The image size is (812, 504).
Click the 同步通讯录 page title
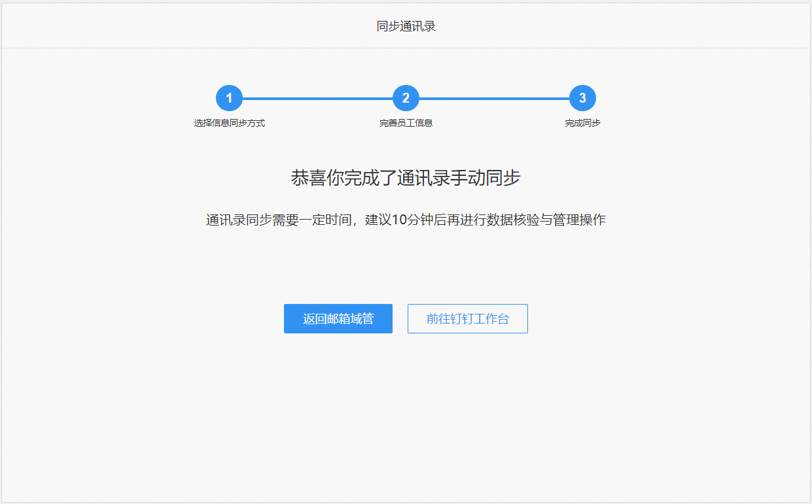click(x=406, y=26)
